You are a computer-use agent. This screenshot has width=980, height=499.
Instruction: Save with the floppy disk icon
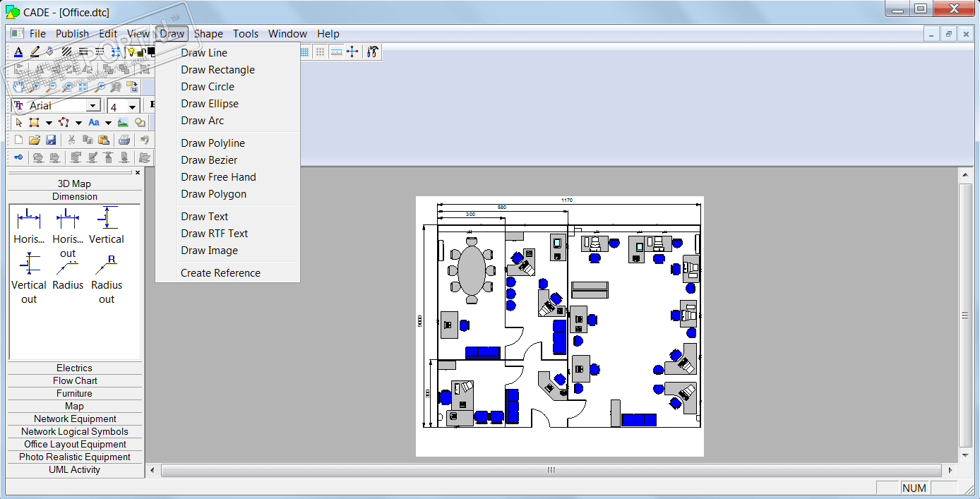pos(51,140)
